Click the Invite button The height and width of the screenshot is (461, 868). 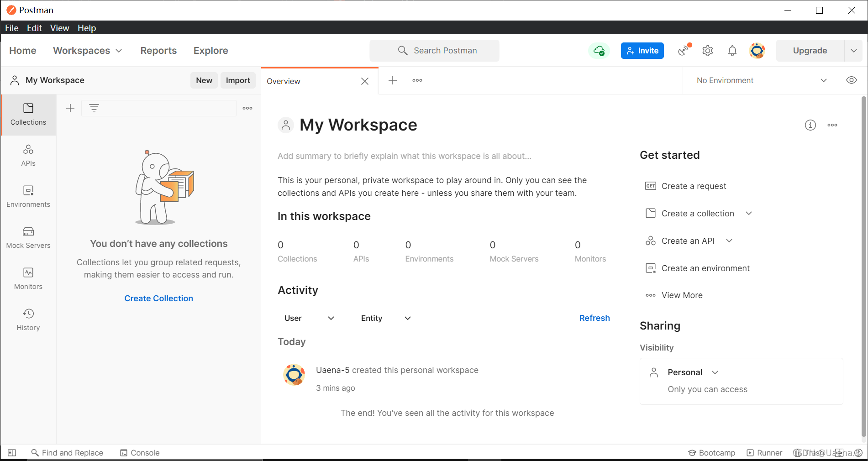tap(642, 51)
